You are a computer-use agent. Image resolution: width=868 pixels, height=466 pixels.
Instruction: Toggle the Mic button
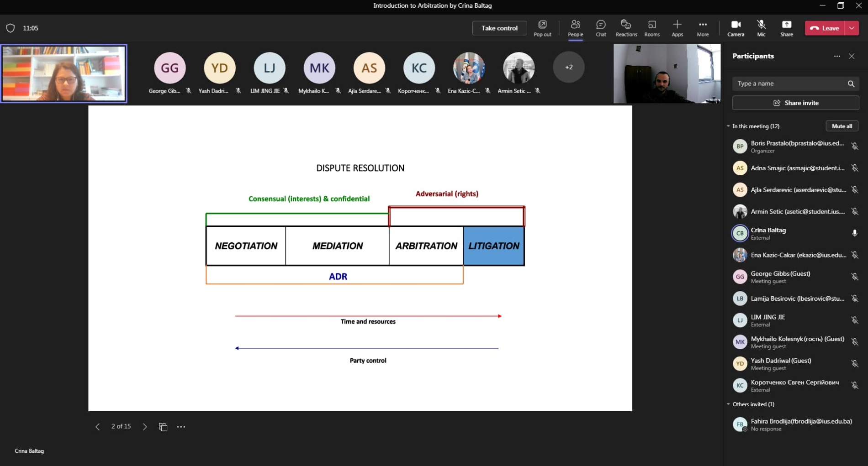[x=761, y=28]
